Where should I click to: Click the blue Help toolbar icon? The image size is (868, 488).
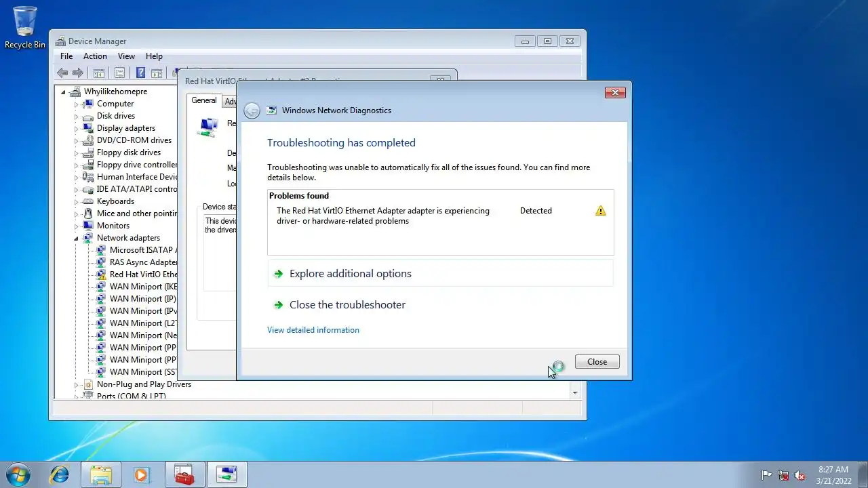[x=140, y=73]
